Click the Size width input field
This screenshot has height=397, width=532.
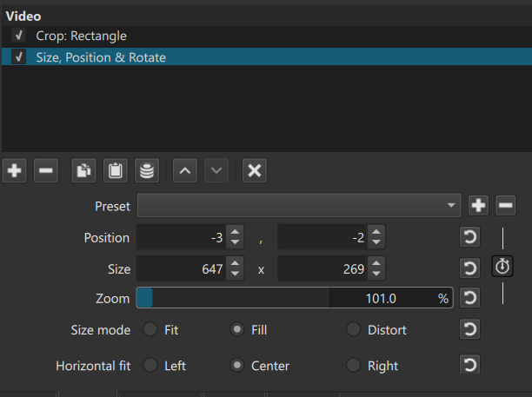coord(181,269)
